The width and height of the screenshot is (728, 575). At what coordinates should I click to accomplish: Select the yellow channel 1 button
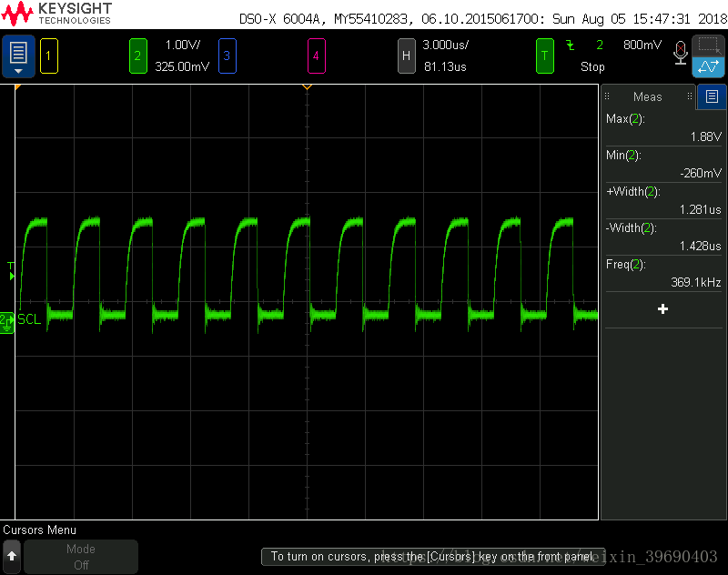point(49,56)
